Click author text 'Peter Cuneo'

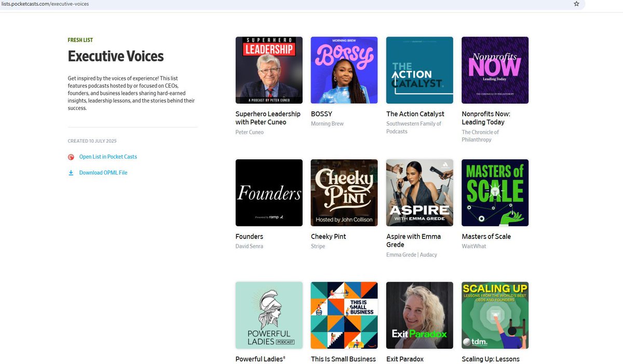coord(250,132)
